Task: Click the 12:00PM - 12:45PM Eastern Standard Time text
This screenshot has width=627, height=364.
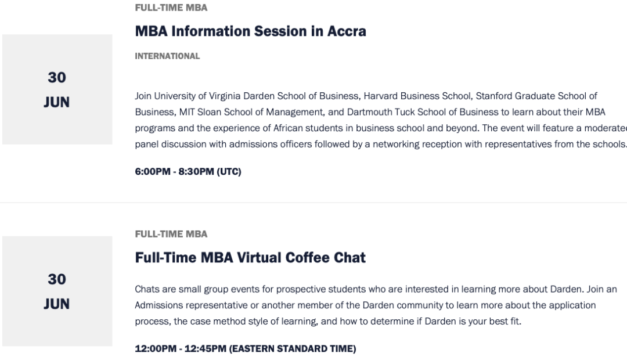Action: point(245,349)
